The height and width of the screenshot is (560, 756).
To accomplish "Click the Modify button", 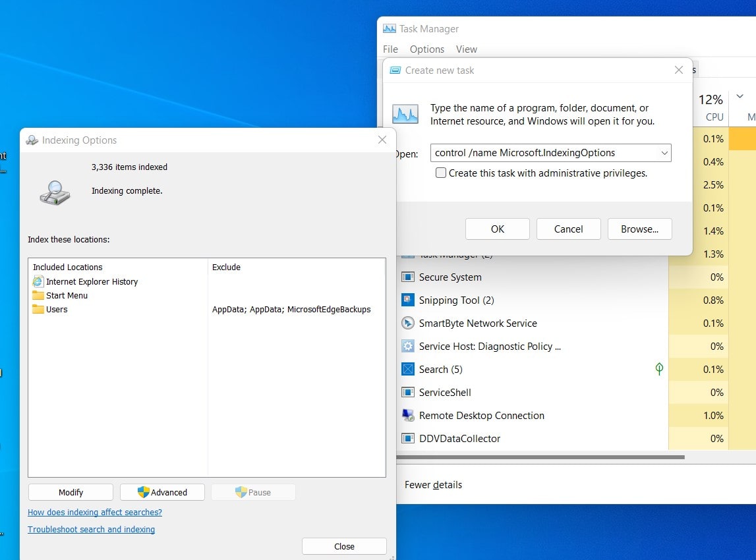I will [71, 492].
